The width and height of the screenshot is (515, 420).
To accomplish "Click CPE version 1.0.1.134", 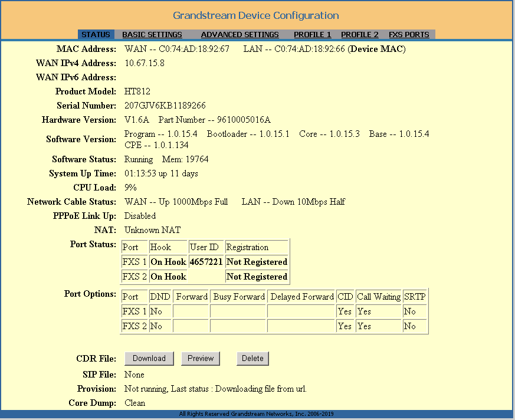I will (171, 145).
